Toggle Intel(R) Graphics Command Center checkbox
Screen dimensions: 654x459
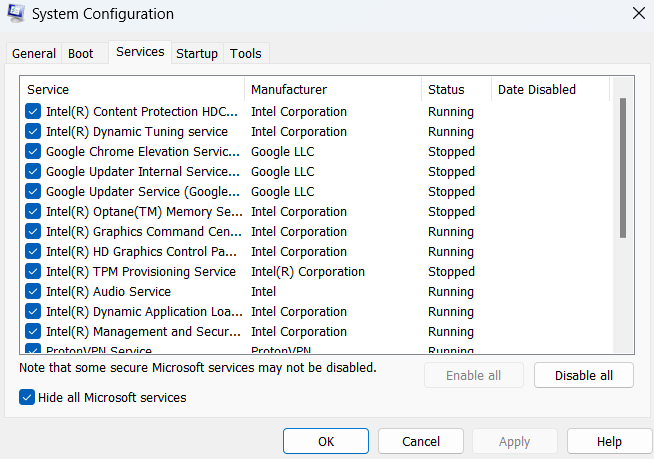(33, 232)
